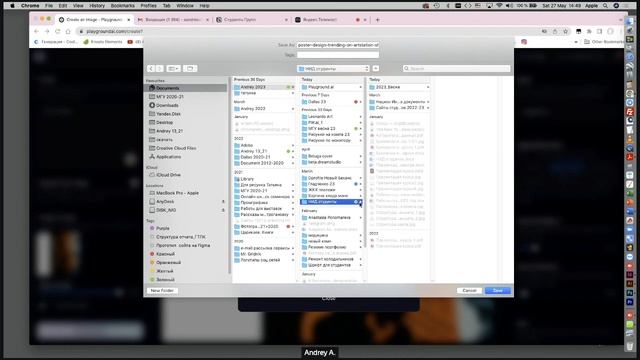This screenshot has height=360, width=640.
Task: Click the New Folder button
Action: [x=162, y=291]
